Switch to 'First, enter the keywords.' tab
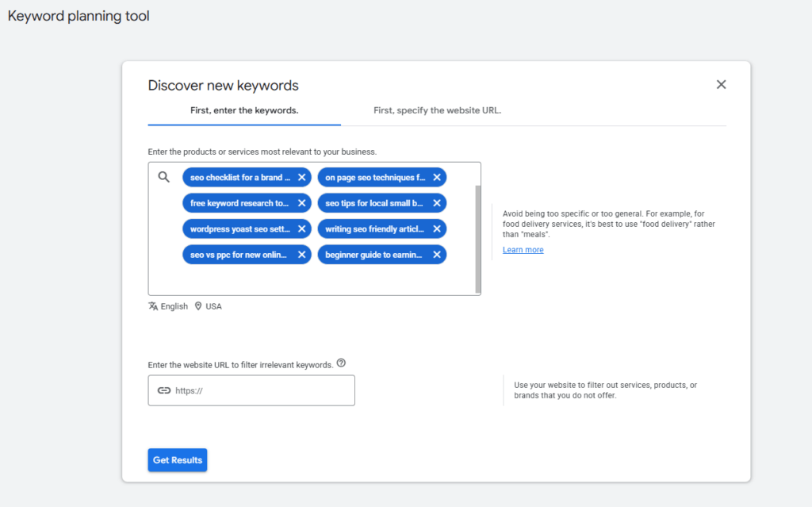The width and height of the screenshot is (812, 507). [x=244, y=110]
